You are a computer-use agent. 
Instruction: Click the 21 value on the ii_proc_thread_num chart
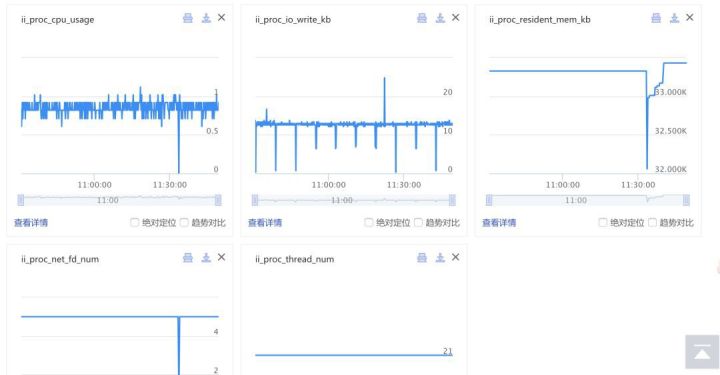448,351
